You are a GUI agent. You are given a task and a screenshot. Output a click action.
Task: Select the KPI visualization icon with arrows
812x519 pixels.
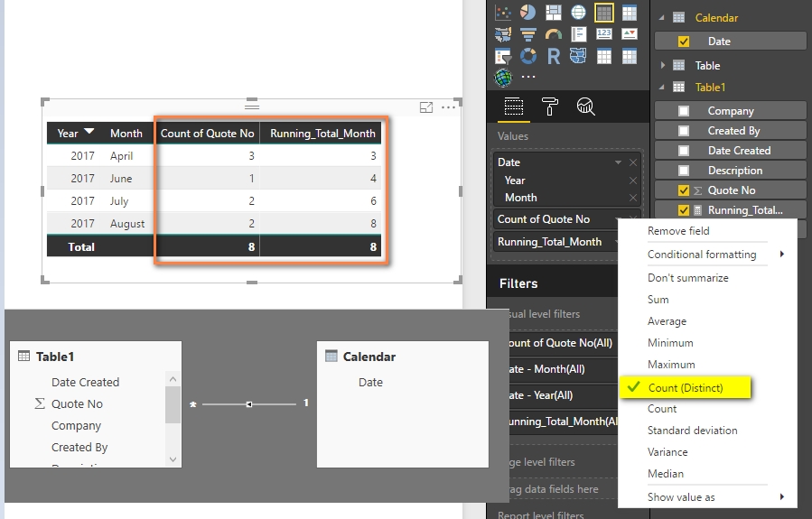[630, 34]
